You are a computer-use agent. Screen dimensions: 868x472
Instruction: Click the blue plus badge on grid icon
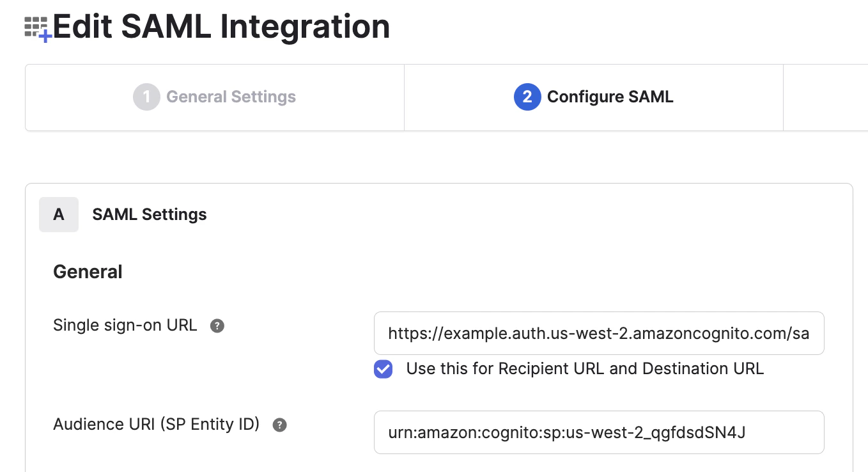45,36
